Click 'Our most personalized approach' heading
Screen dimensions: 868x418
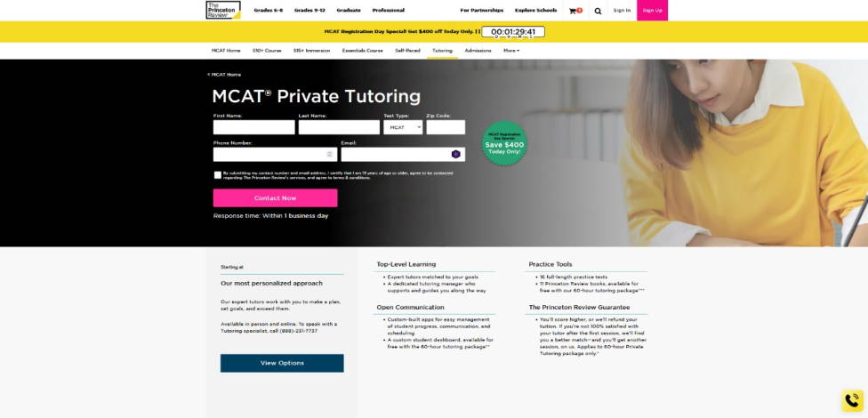[271, 284]
